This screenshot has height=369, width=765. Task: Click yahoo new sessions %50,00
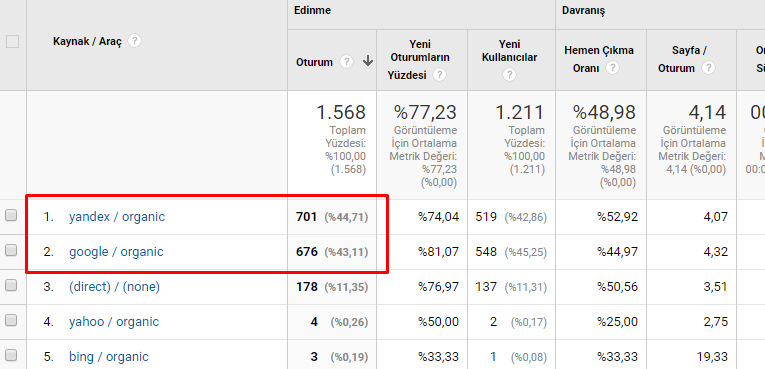point(438,322)
